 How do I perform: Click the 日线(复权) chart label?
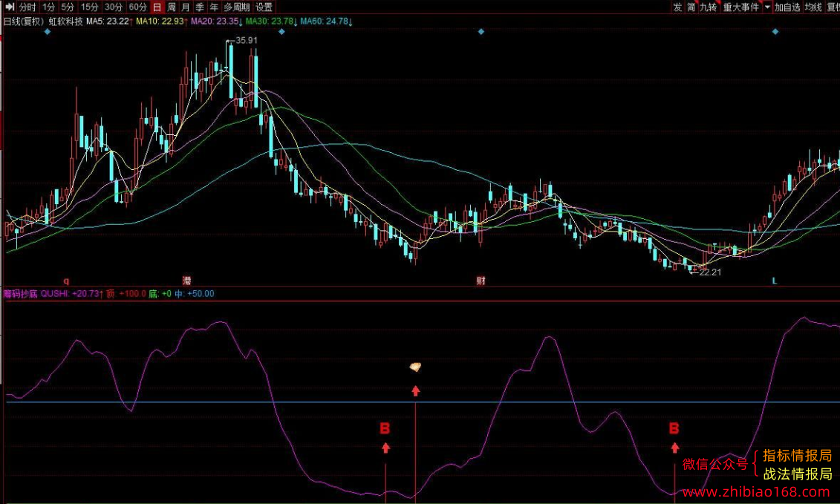point(23,22)
